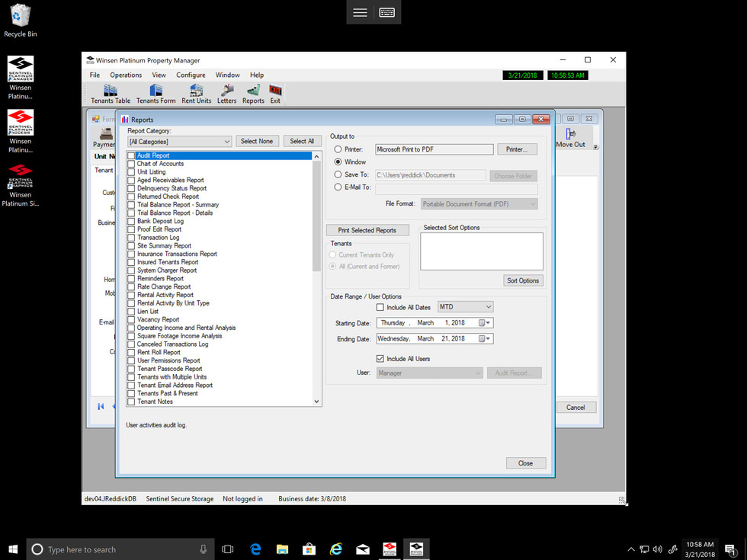
Task: Open Task View on the taskbar
Action: tap(228, 549)
